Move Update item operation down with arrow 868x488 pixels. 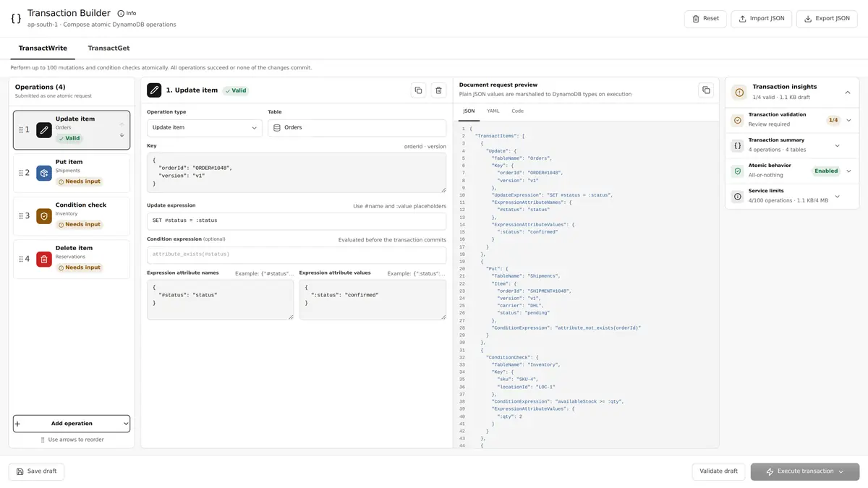click(x=122, y=135)
